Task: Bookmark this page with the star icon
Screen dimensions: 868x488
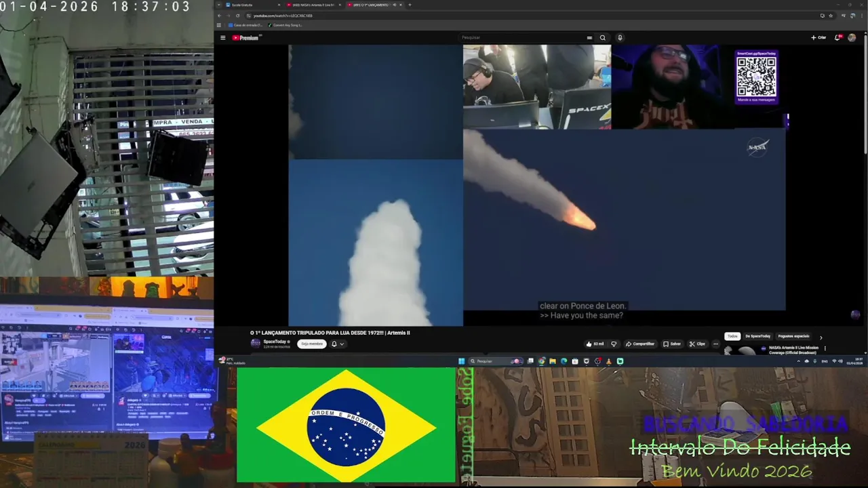Action: (831, 16)
